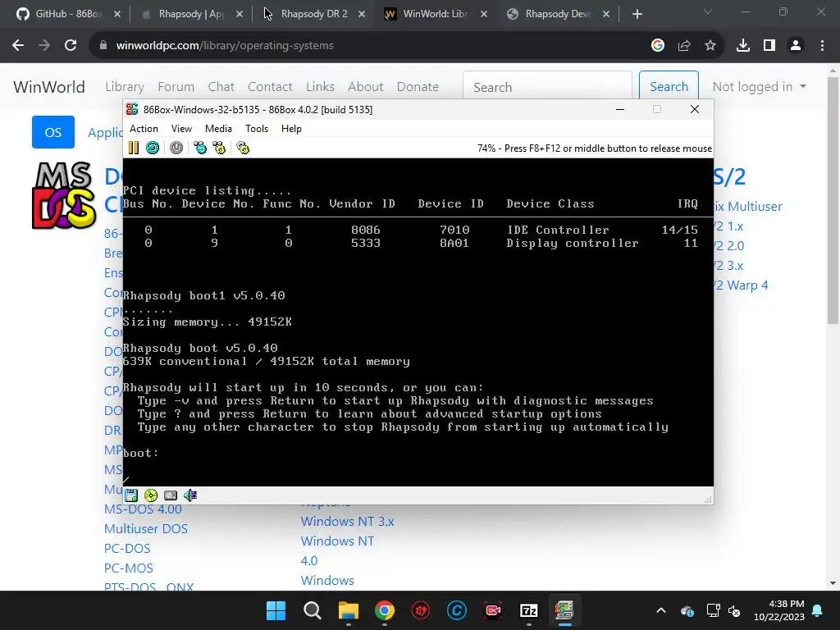Open View menu in 86Box
The width and height of the screenshot is (840, 630).
(181, 129)
